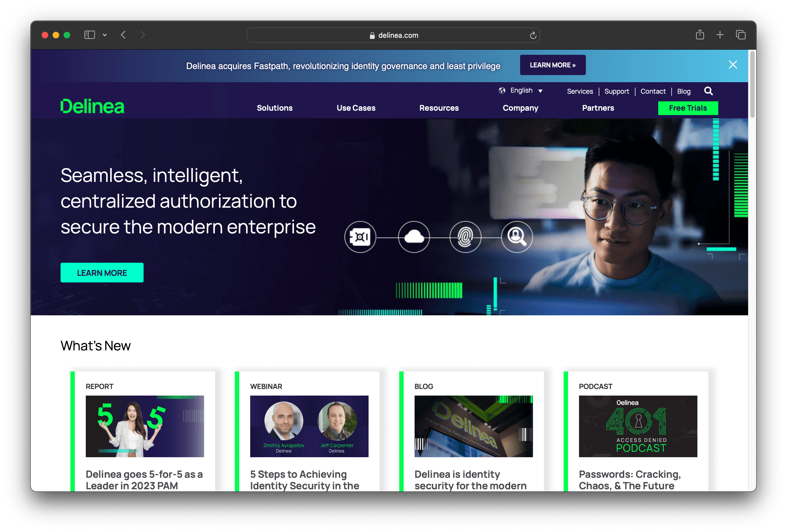Toggle the Safari sidebar icon

(89, 35)
